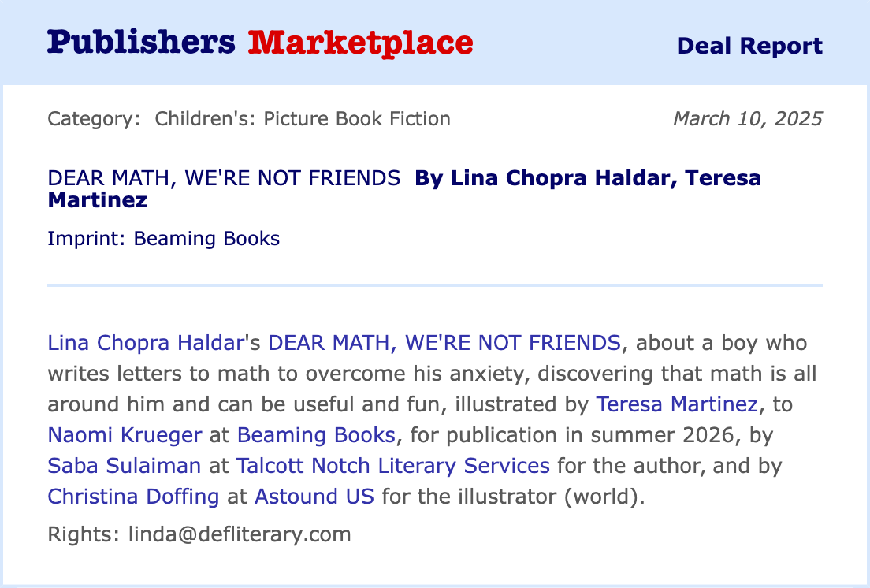
Task: Open the book title link in paragraph
Action: pyautogui.click(x=444, y=343)
